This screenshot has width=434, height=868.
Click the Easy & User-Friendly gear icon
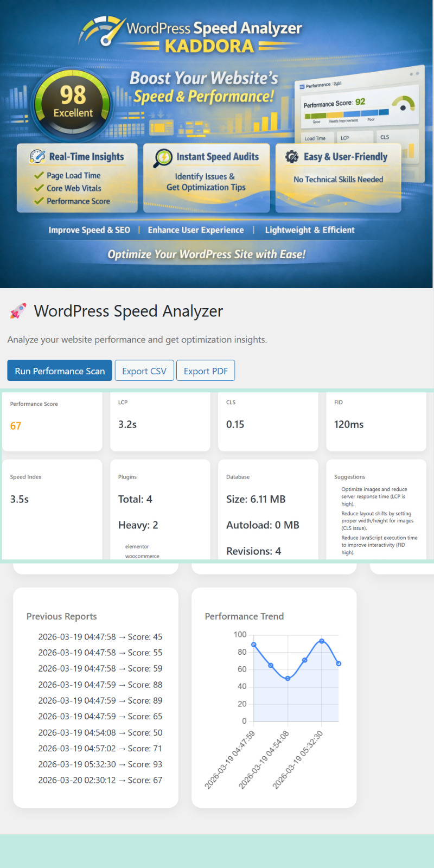pos(292,157)
